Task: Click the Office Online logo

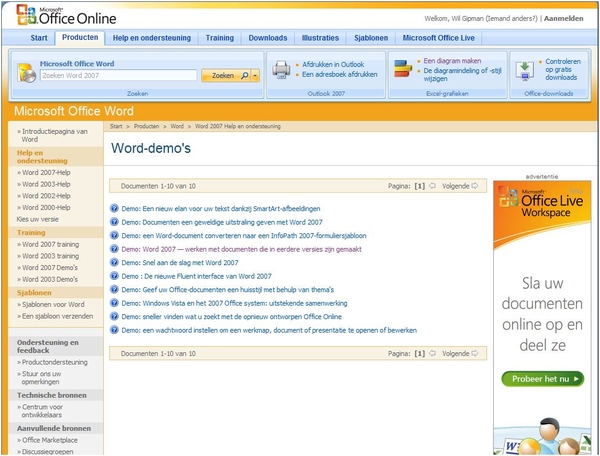Action: [66, 15]
